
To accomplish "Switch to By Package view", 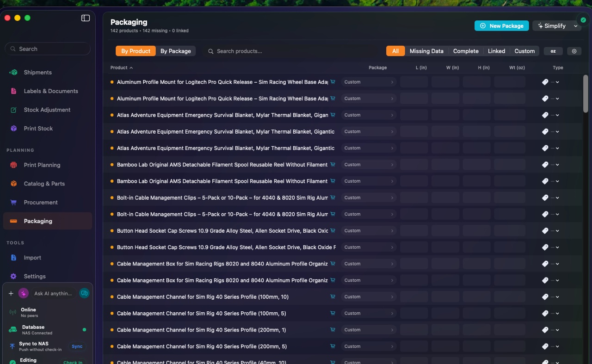I will click(x=176, y=51).
